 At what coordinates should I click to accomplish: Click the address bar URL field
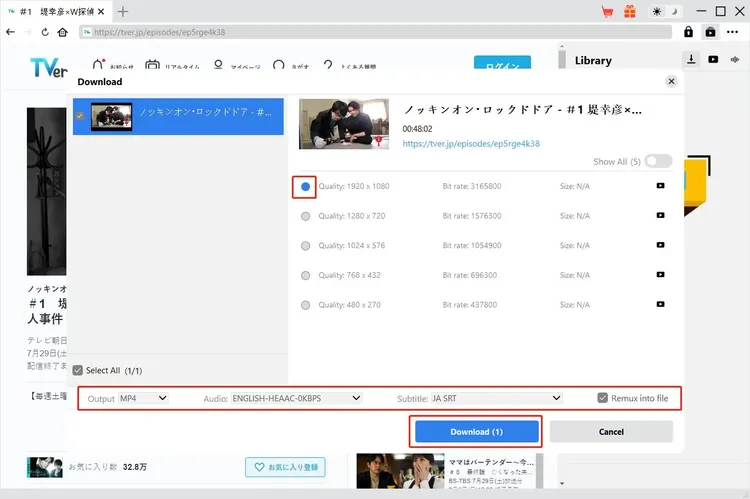tap(380, 32)
